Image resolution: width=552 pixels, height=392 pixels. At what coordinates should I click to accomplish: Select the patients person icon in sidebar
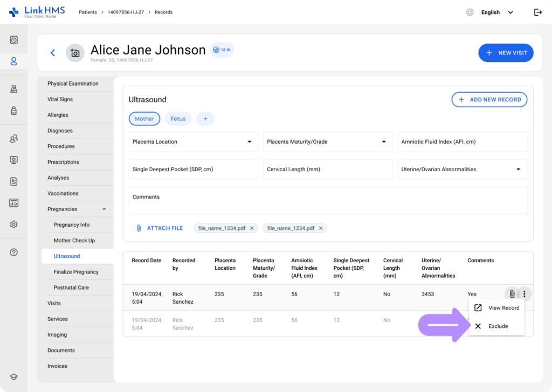click(x=14, y=61)
